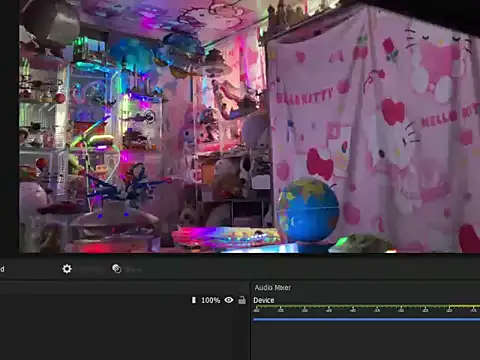Open source Filters via the circles icon

coord(117,269)
